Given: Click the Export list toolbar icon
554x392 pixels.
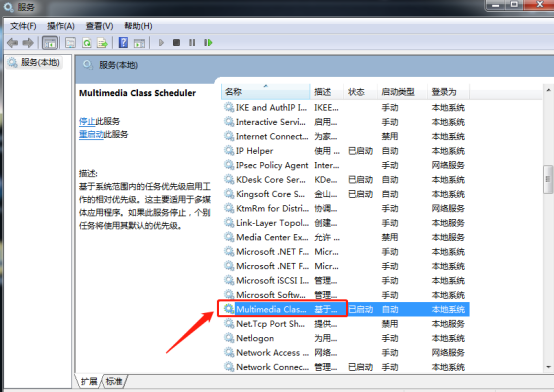Looking at the screenshot, I should (x=102, y=43).
